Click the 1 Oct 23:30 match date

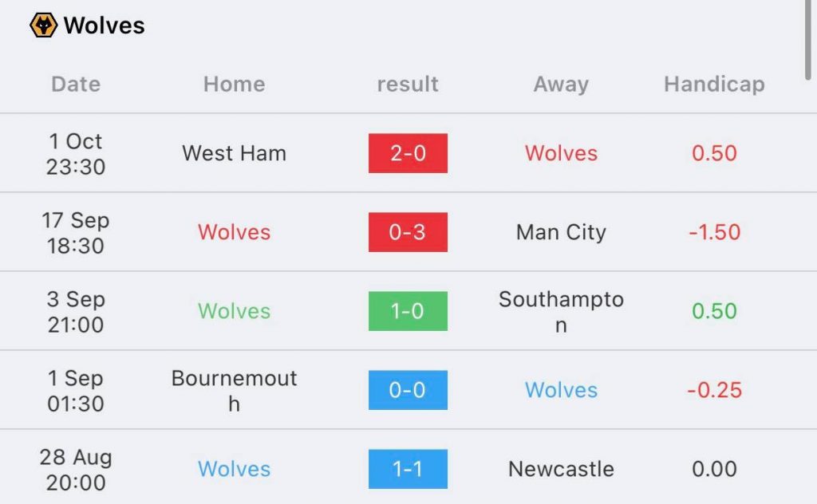tap(76, 154)
